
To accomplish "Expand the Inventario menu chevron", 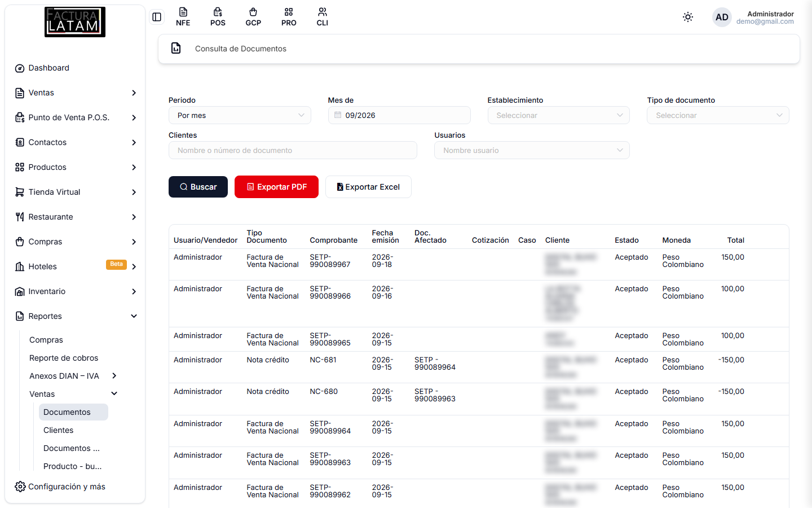I will [134, 291].
